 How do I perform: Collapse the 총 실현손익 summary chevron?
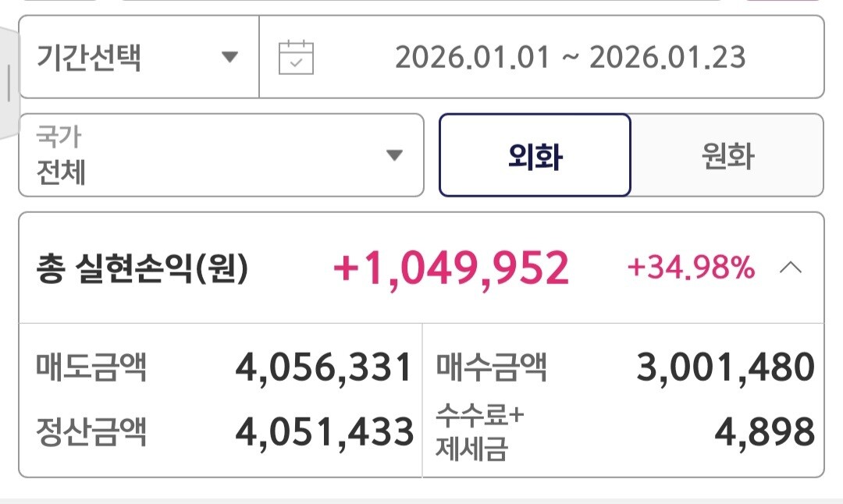point(791,268)
